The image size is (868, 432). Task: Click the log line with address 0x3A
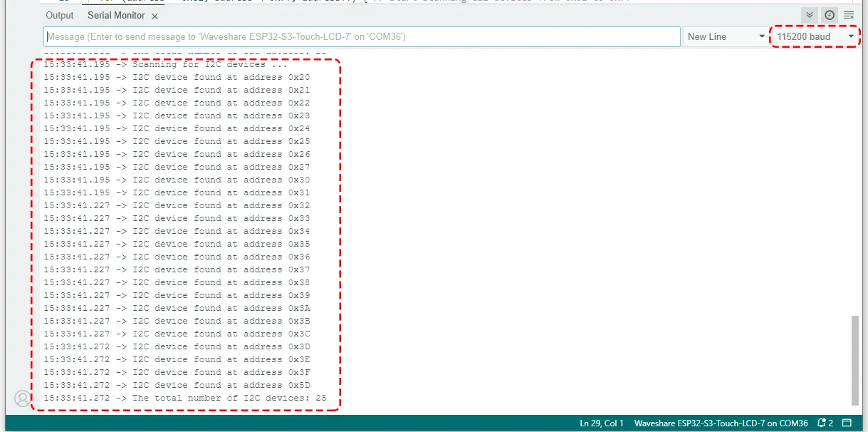177,308
